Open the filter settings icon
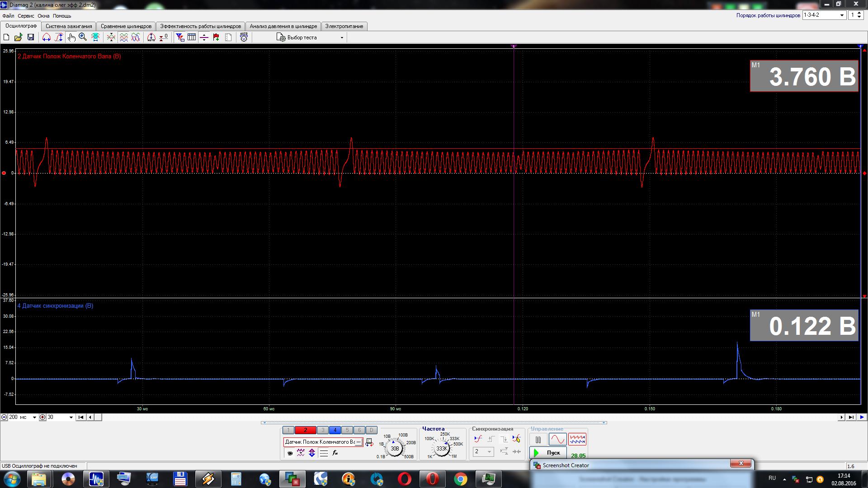The image size is (868, 488). (x=180, y=38)
